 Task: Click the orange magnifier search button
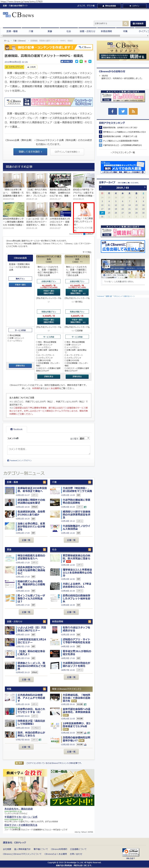(x=126, y=24)
